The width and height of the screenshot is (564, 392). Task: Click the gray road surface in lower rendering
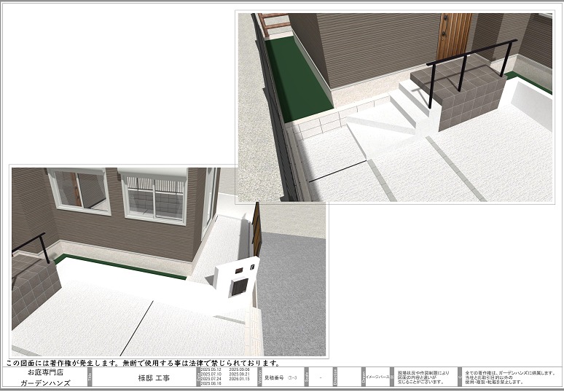coord(291,291)
